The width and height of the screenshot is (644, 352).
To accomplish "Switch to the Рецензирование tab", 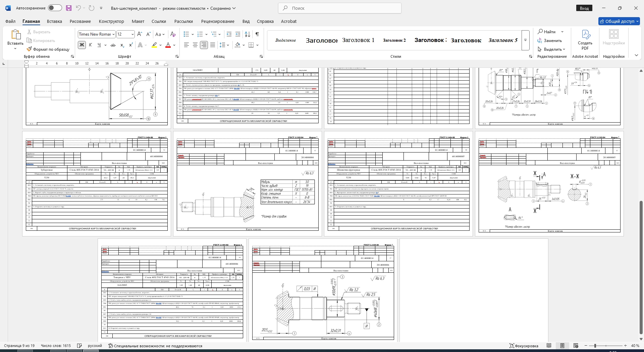I will (218, 21).
